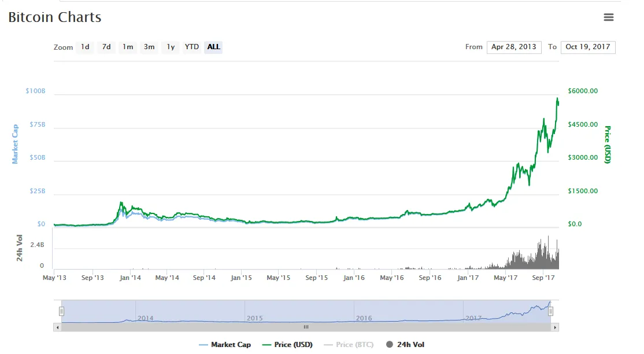Image resolution: width=644 pixels, height=354 pixels.
Task: Click the Jan '15 x-axis label
Action: coord(241,278)
